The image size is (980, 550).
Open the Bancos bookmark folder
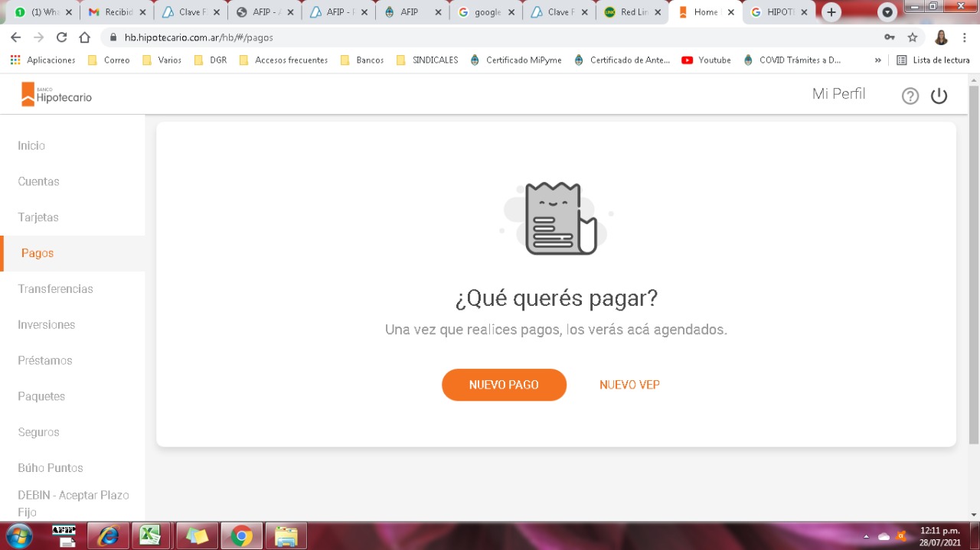pyautogui.click(x=362, y=60)
